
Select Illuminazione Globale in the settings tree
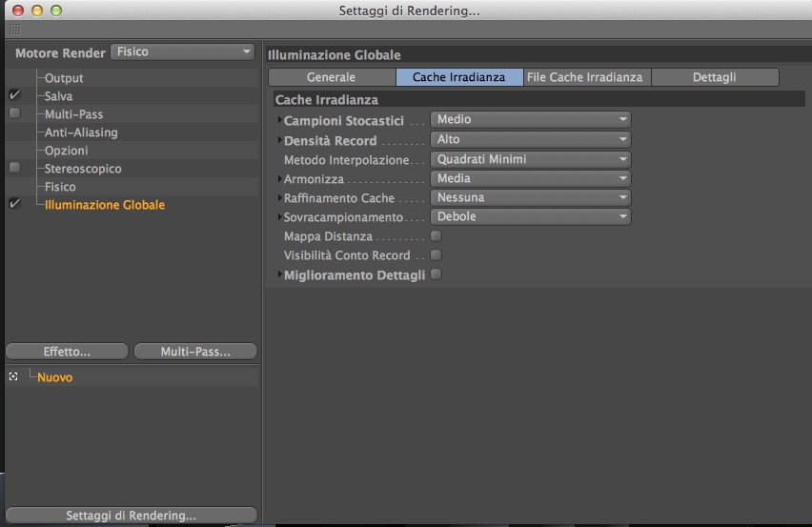(x=105, y=205)
